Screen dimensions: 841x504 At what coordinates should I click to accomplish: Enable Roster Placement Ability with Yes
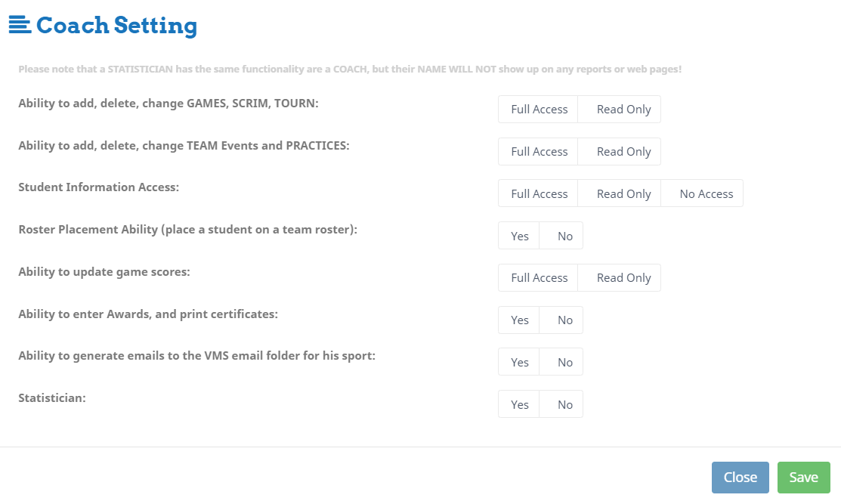[520, 237]
